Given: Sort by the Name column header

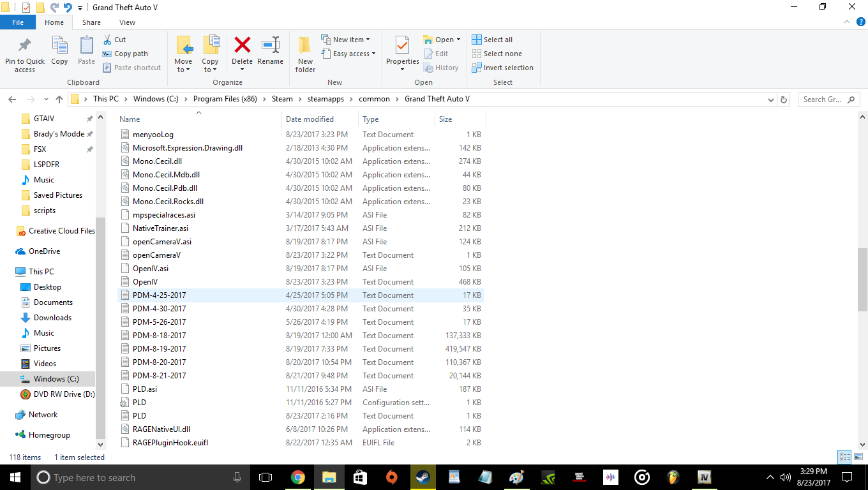Looking at the screenshot, I should [198, 119].
